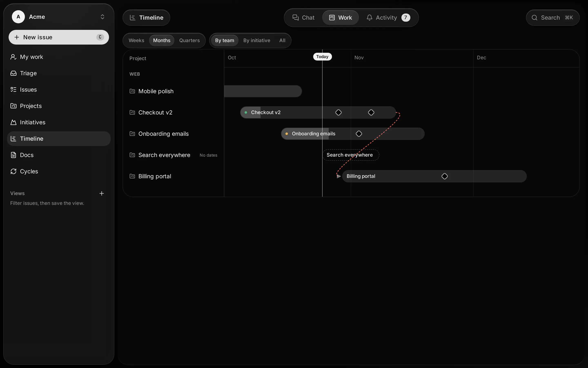
Task: Click the Activity badge showing 7
Action: pos(406,18)
